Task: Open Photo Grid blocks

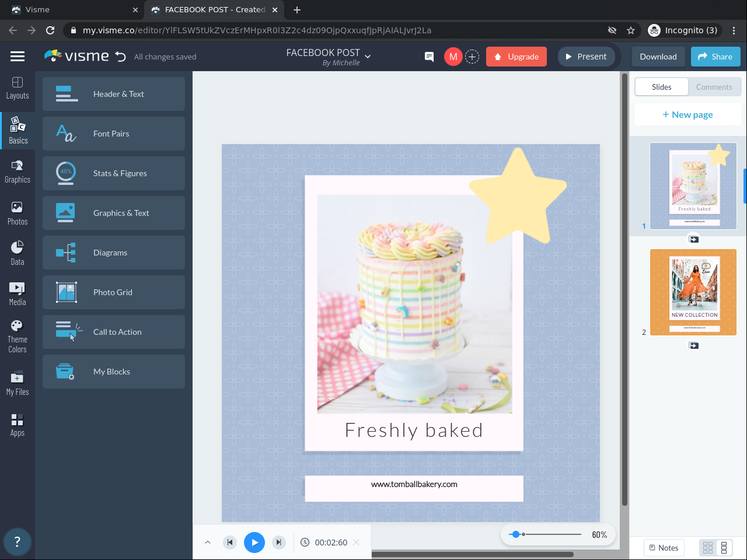Action: coord(114,292)
